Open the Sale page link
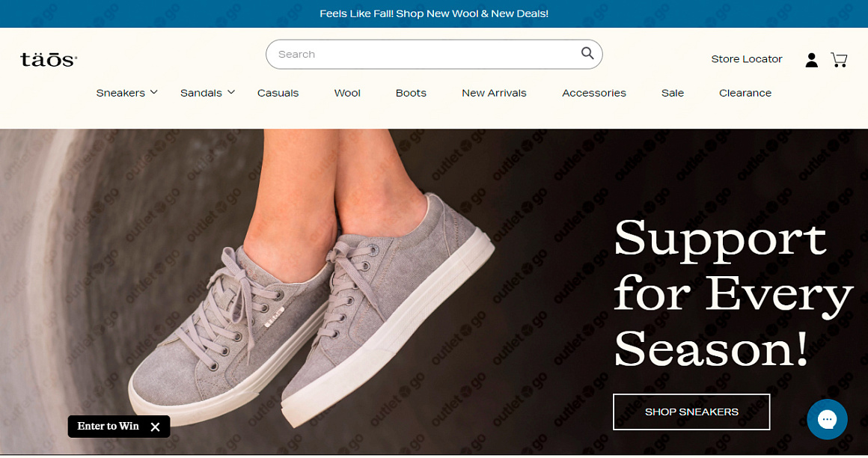This screenshot has width=868, height=458. (673, 93)
